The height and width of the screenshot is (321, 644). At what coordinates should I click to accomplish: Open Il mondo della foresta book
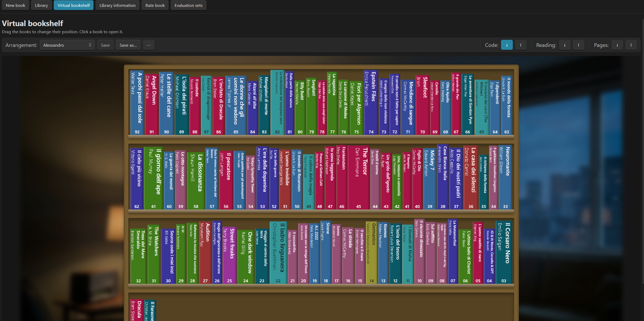[507, 105]
